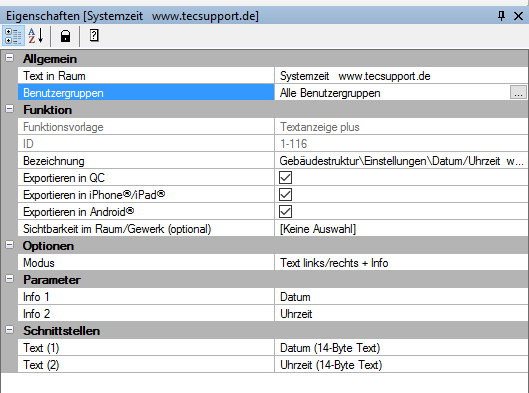The width and height of the screenshot is (529, 393).
Task: Select the Bezeichnung property label
Action: pos(54,161)
